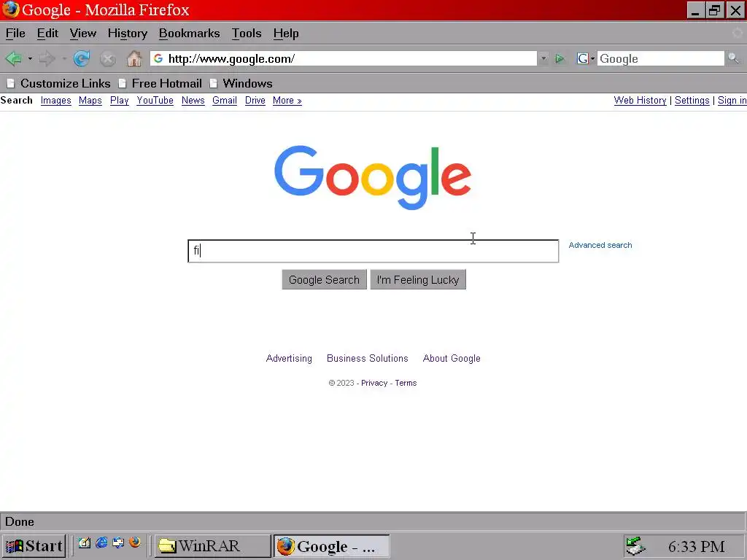Click the Sign in link
747x560 pixels.
point(732,101)
